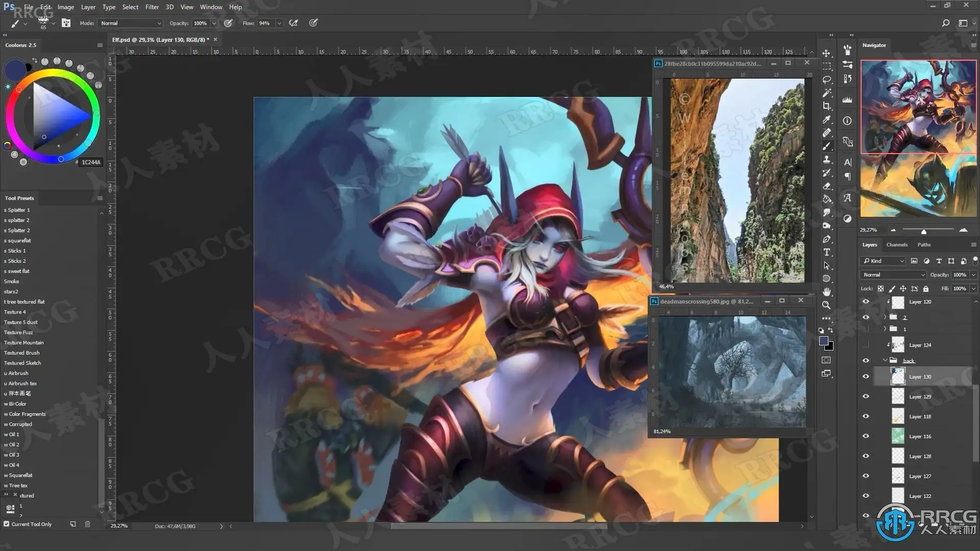Toggle Quick Mask mode

[827, 360]
